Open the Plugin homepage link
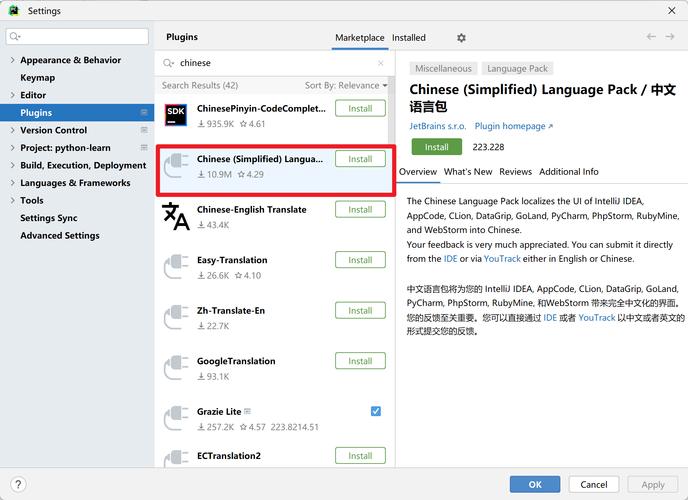This screenshot has width=688, height=500. pyautogui.click(x=513, y=126)
